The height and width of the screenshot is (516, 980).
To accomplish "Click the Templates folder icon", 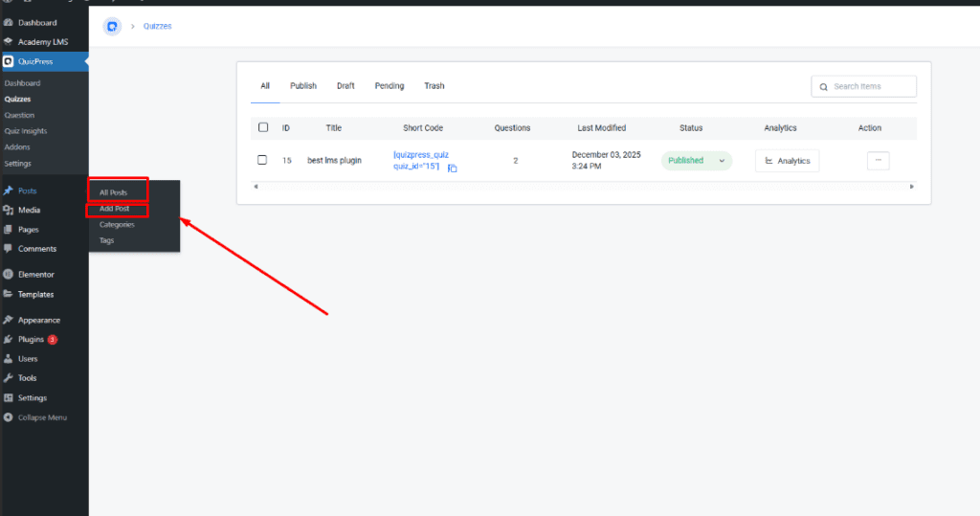I will (x=8, y=294).
